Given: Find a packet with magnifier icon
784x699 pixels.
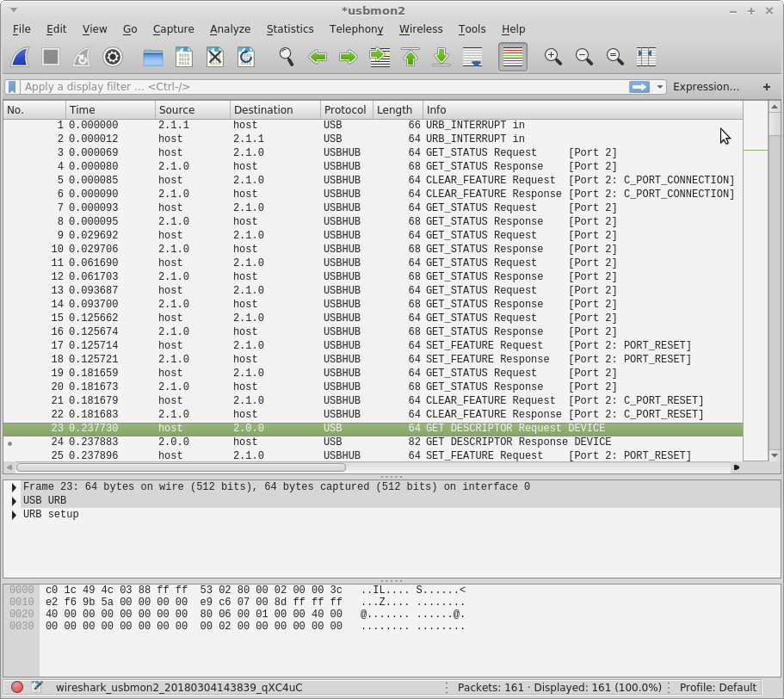Looking at the screenshot, I should (x=287, y=57).
